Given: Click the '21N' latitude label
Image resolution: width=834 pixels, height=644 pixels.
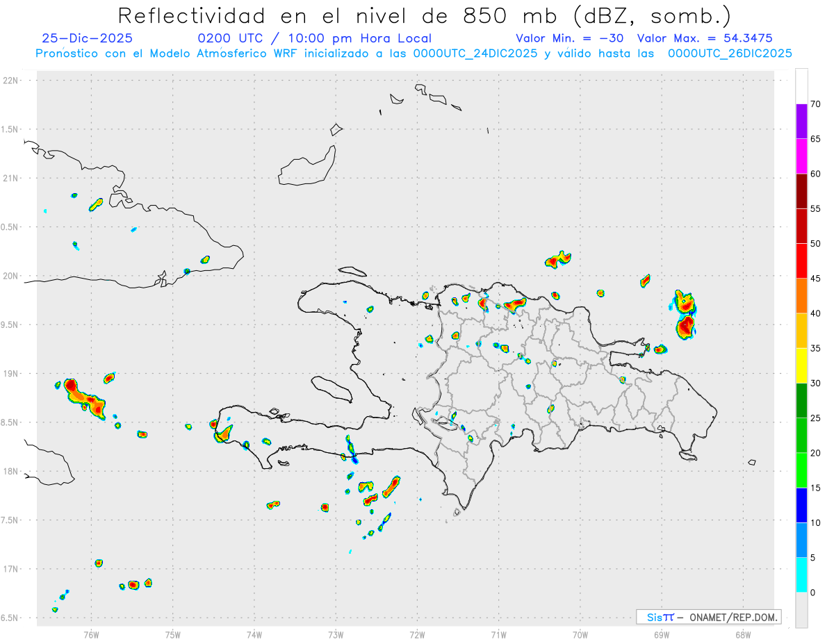Looking at the screenshot, I should click(x=10, y=178).
